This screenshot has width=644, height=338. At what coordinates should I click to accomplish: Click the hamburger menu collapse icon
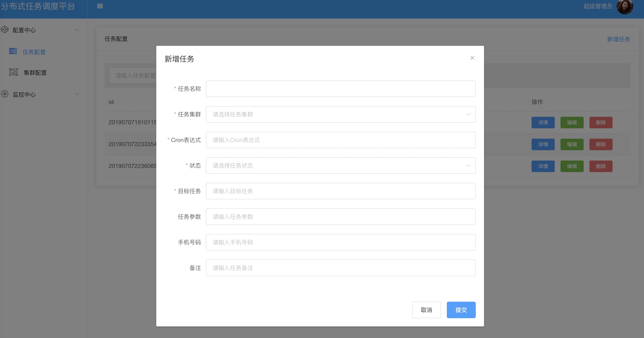click(100, 6)
